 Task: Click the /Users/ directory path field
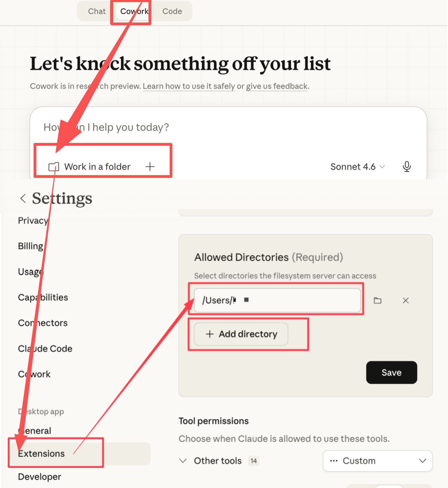point(277,300)
